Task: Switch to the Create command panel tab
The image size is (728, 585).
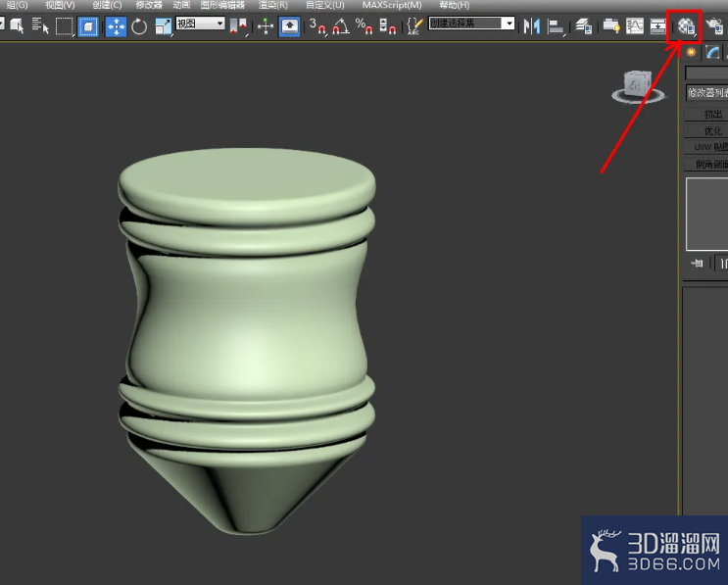Action: pyautogui.click(x=692, y=52)
